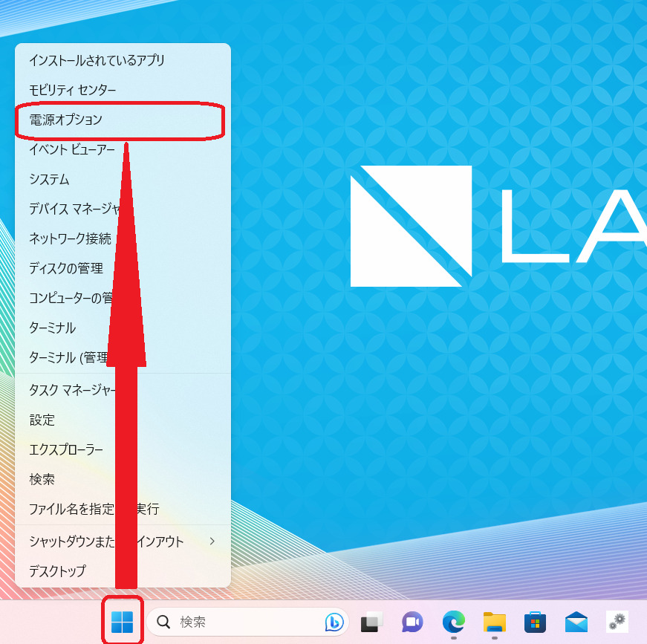This screenshot has height=644, width=647.
Task: Click the taskbar search field
Action: pyautogui.click(x=247, y=622)
